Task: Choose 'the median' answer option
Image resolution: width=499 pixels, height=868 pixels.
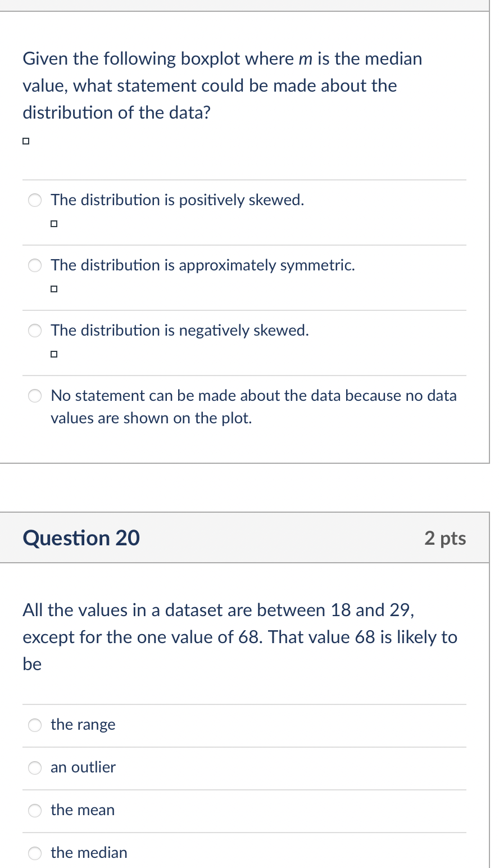Action: (34, 853)
